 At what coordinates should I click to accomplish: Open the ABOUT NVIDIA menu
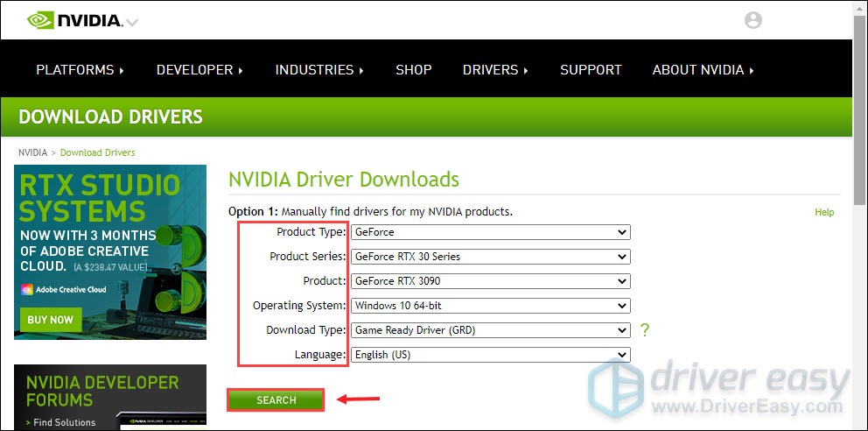[x=703, y=70]
